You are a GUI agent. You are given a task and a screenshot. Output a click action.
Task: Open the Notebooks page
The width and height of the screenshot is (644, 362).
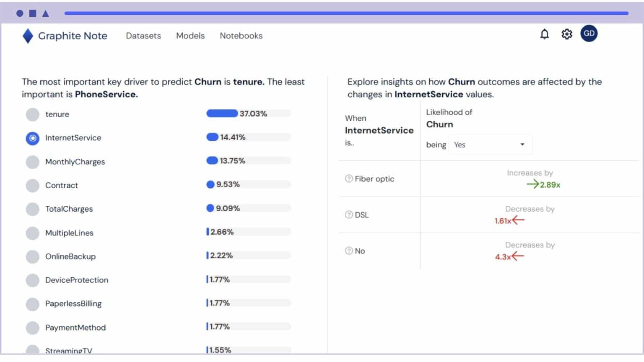tap(241, 36)
